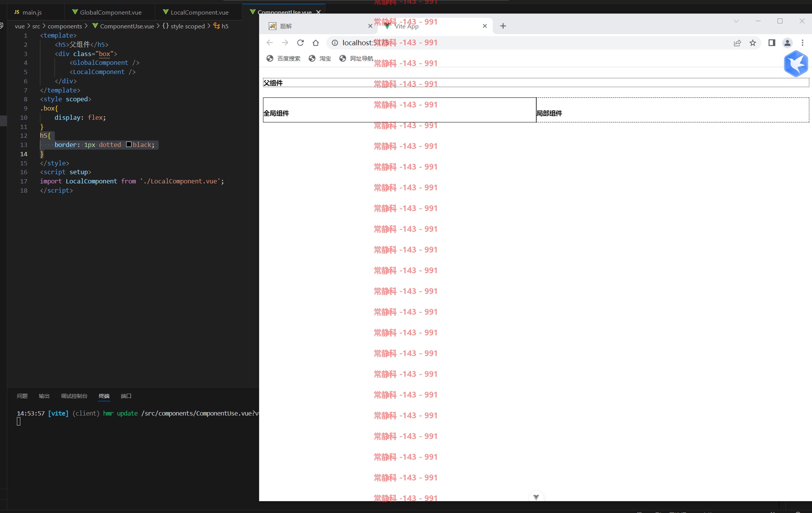View site information icon
This screenshot has height=513, width=812.
335,43
